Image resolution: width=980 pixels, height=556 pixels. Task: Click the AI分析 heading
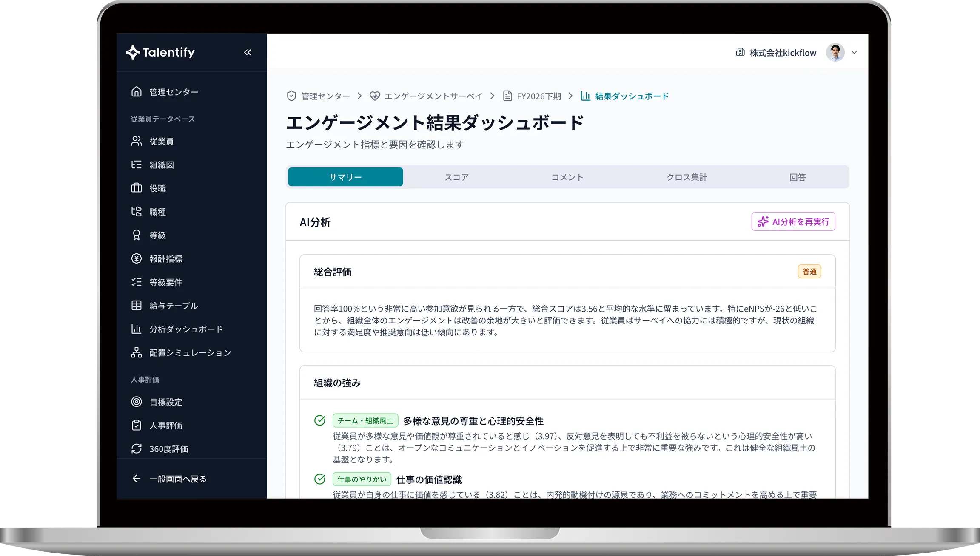pos(315,222)
